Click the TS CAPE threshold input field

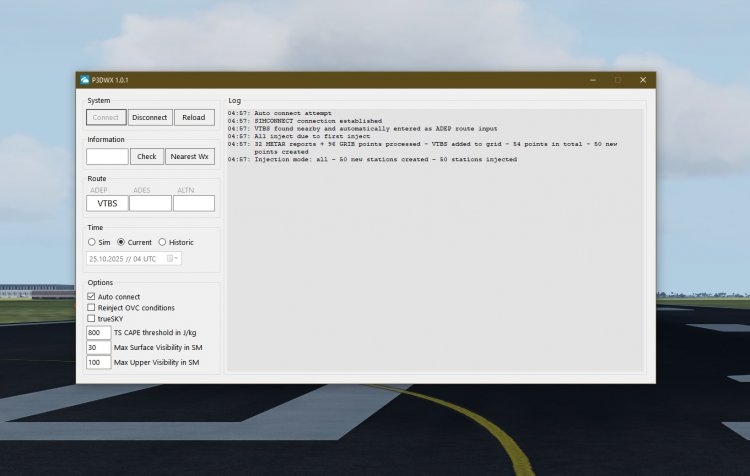click(x=98, y=333)
